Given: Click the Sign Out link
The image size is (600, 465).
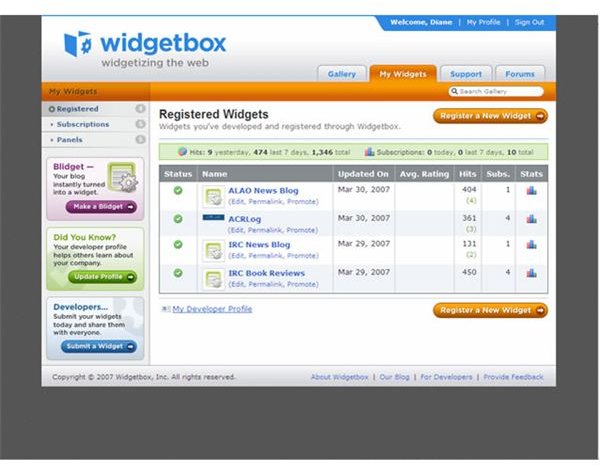Looking at the screenshot, I should pos(529,22).
